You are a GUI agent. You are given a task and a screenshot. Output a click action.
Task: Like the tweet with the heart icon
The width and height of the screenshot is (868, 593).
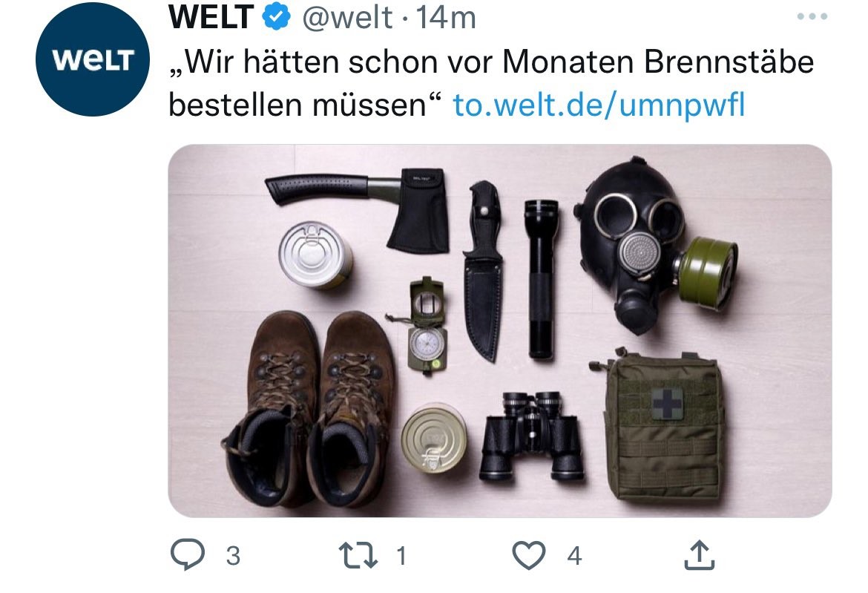[x=529, y=555]
